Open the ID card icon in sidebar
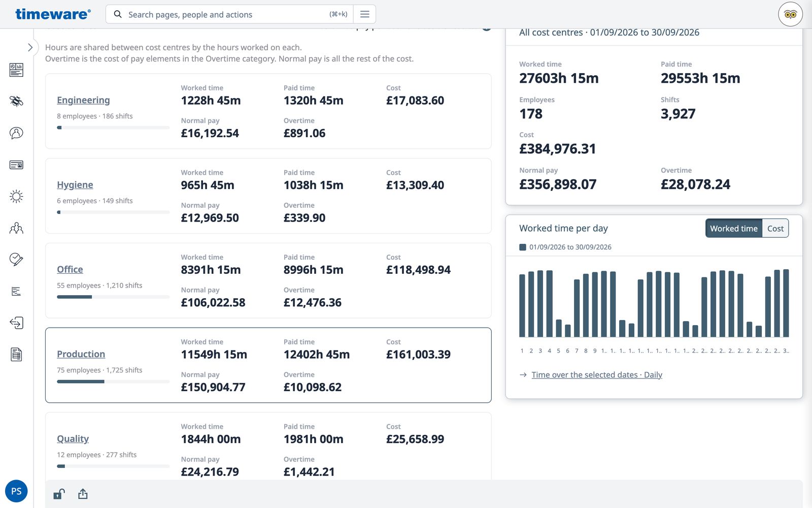Viewport: 812px width, 508px height. coord(16,165)
